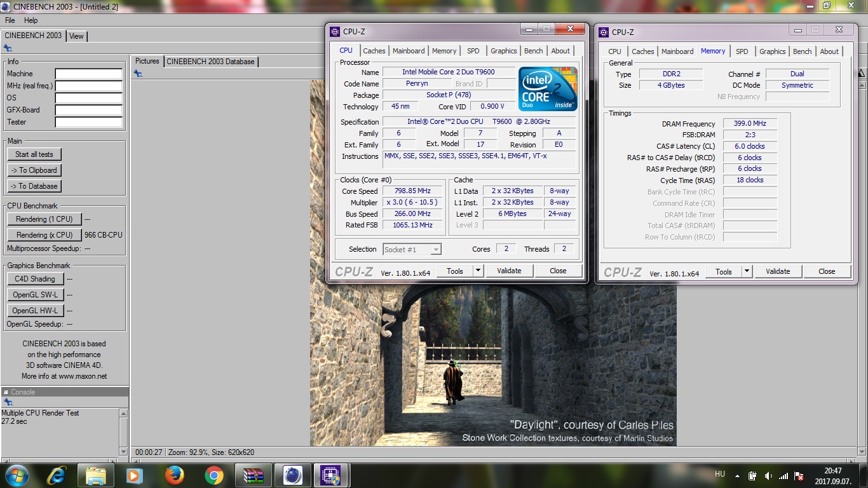Click the pin icon under Pictures tab
Screen dimensions: 868x488
click(138, 74)
